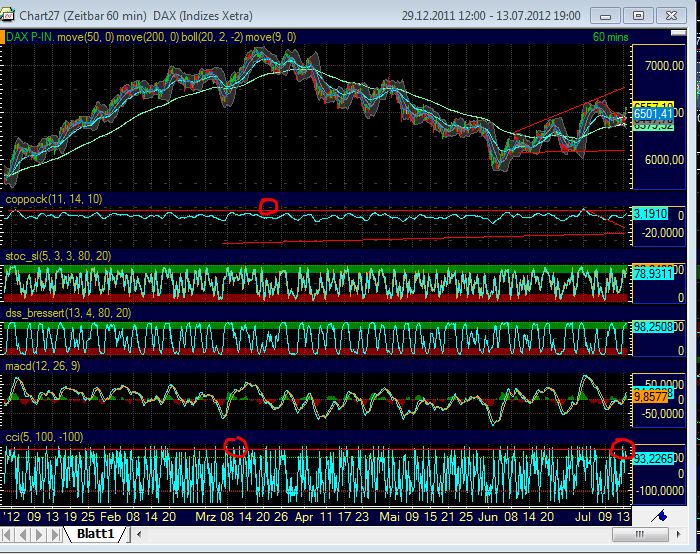This screenshot has height=554, width=700.
Task: Click the date range text in the title bar
Action: point(491,16)
